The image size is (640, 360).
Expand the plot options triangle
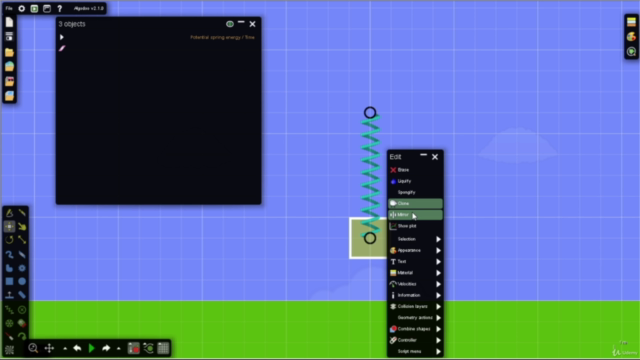click(x=62, y=37)
